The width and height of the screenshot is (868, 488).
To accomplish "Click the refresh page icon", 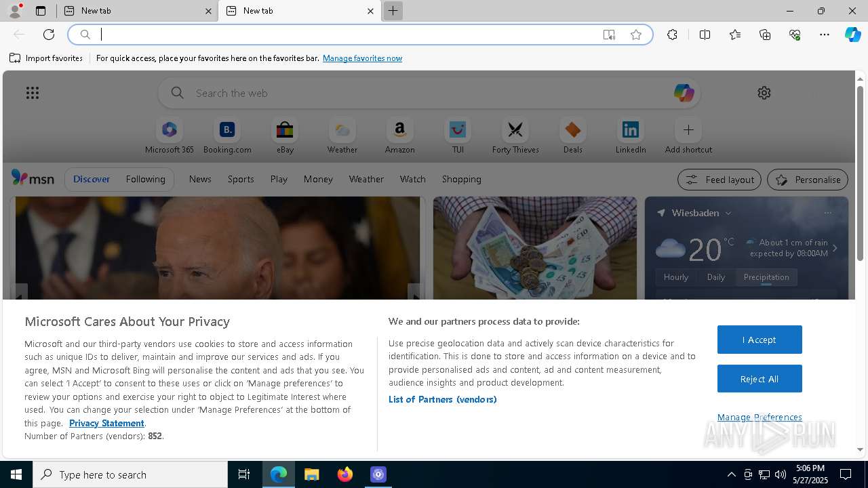I will 49,35.
